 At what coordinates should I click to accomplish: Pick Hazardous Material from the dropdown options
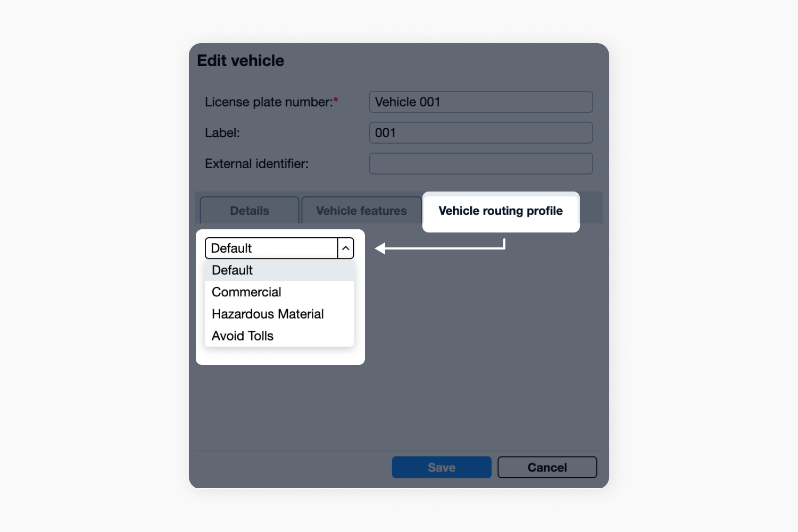(x=268, y=314)
